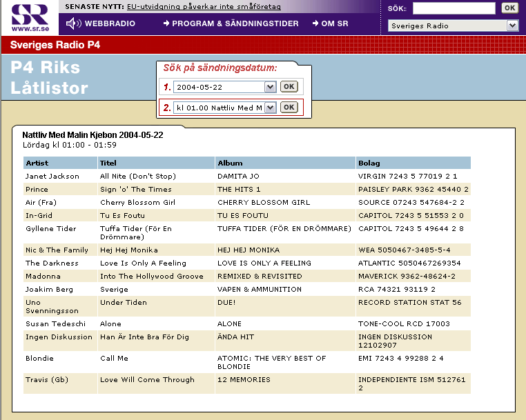Open Program & Sändningstider menu

(231, 23)
